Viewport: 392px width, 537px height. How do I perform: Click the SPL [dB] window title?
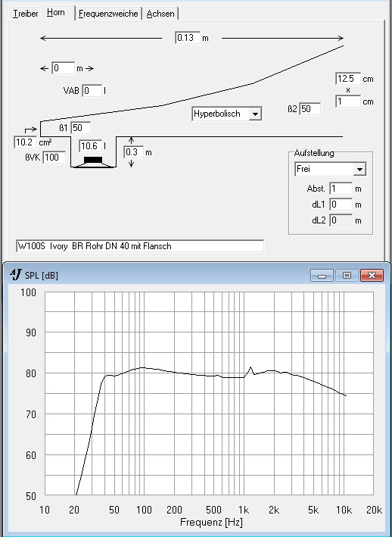(x=42, y=276)
